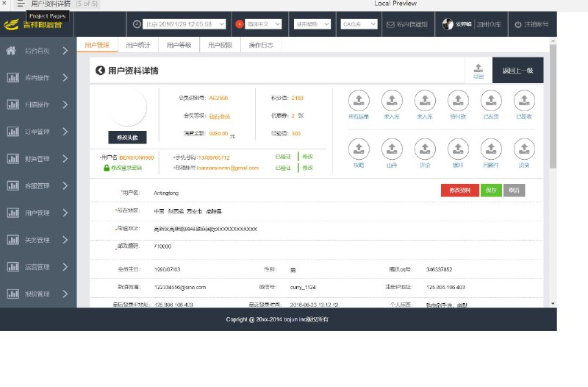This screenshot has height=387, width=588.
Task: Click the scrollbar down arrow
Action: tap(553, 303)
